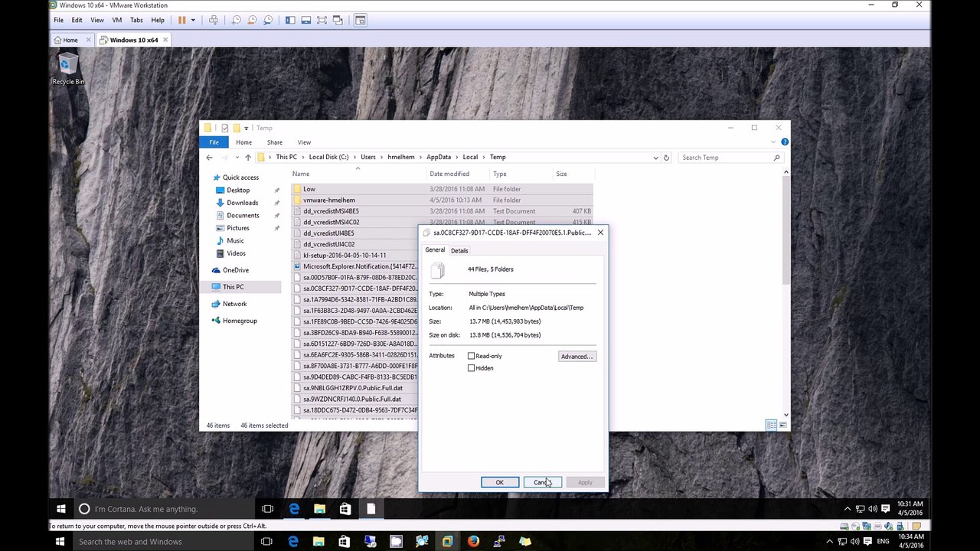Image resolution: width=980 pixels, height=551 pixels.
Task: Open the VM menu in VMware
Action: (117, 20)
